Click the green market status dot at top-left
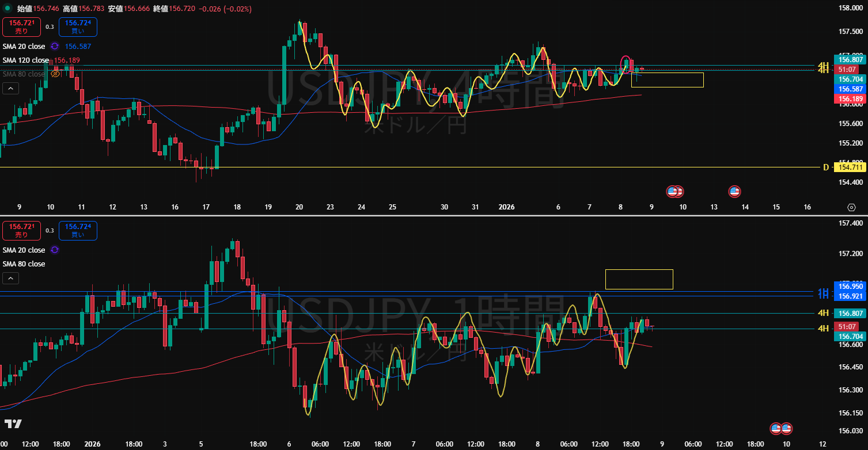The height and width of the screenshot is (450, 868). (x=8, y=9)
